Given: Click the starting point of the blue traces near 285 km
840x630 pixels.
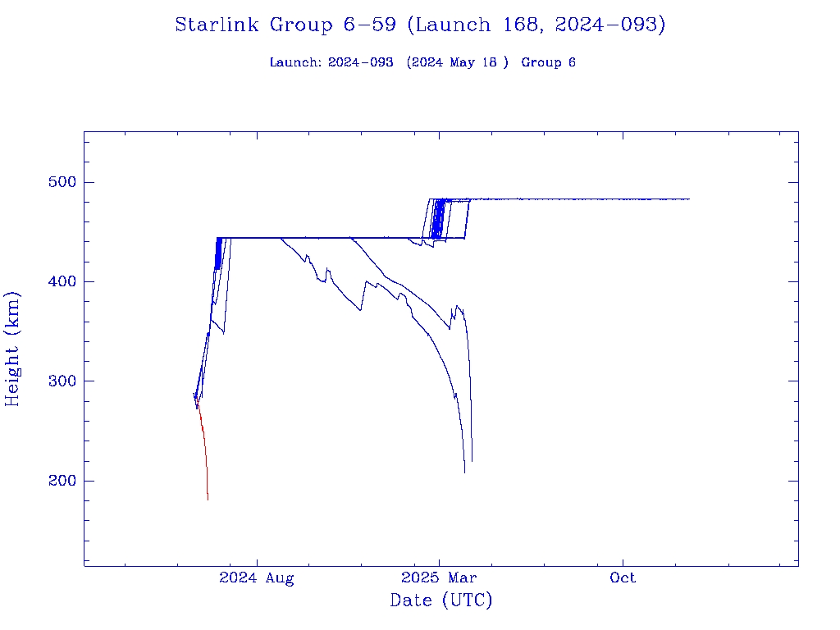Looking at the screenshot, I should pos(194,395).
